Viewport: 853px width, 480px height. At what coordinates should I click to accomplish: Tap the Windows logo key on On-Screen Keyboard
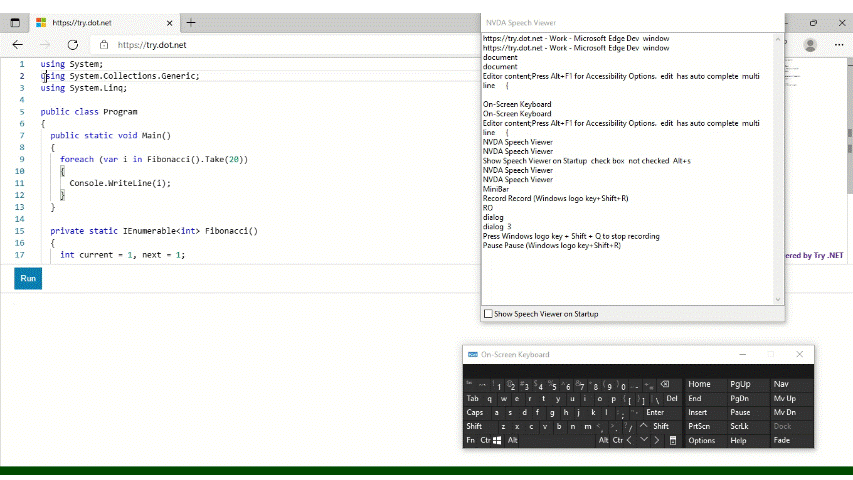click(x=497, y=441)
